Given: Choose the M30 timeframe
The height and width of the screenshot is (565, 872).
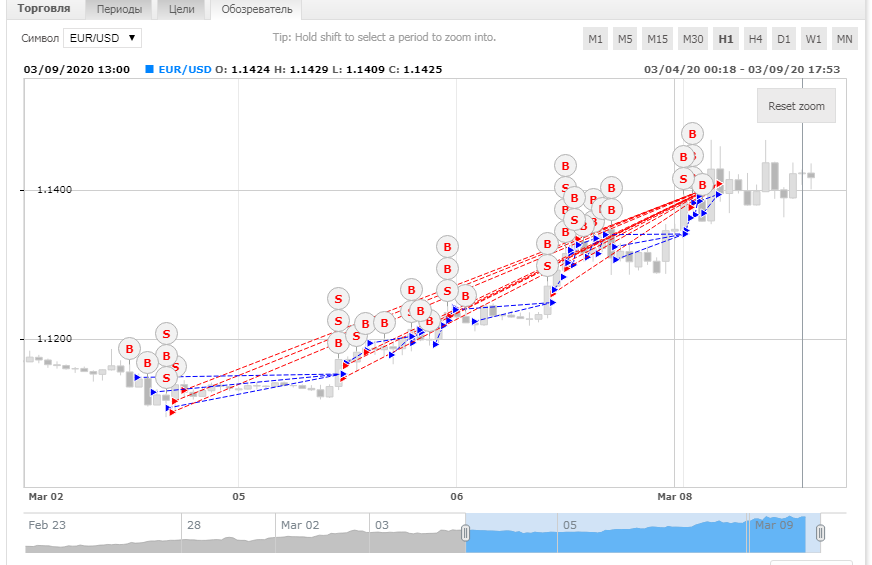Looking at the screenshot, I should 693,39.
